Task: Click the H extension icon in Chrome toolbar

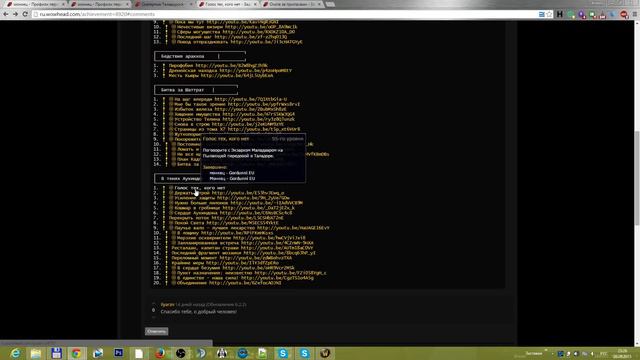Action: 560,14
